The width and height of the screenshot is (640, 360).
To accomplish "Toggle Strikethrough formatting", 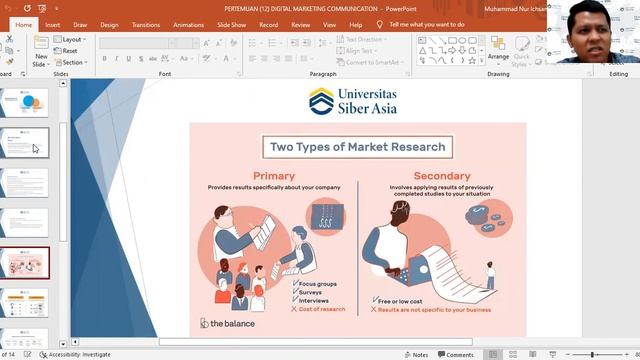I will point(153,59).
